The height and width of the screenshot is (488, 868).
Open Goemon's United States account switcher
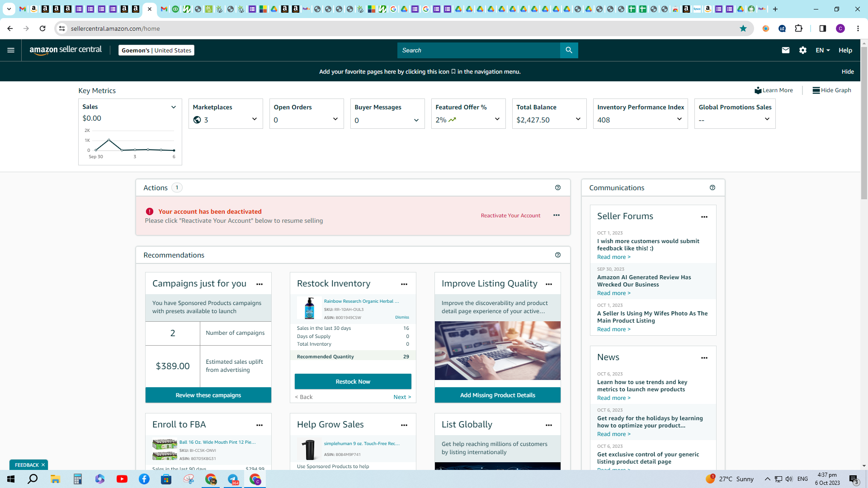tap(156, 50)
